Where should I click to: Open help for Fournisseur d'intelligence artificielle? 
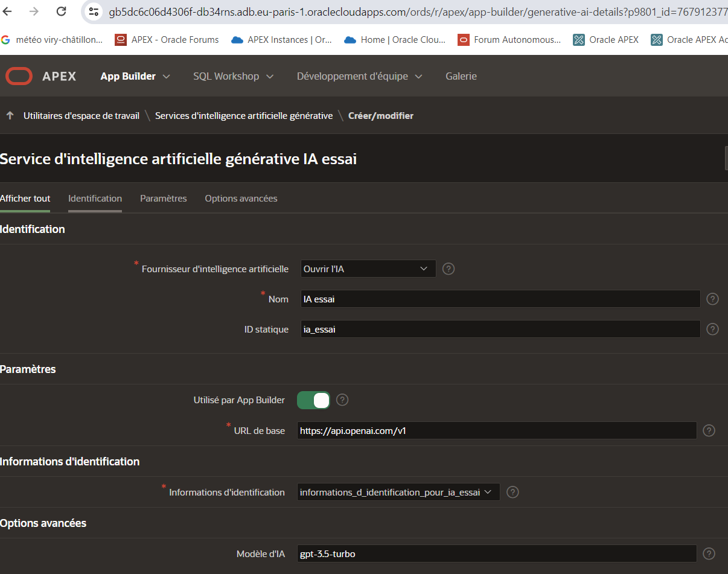tap(449, 269)
